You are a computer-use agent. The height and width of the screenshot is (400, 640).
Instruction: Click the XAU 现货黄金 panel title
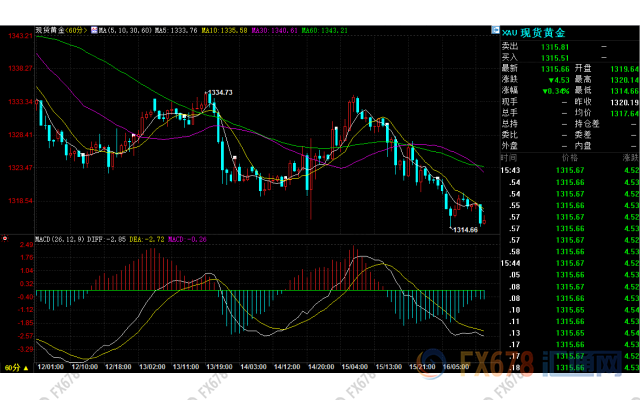533,33
